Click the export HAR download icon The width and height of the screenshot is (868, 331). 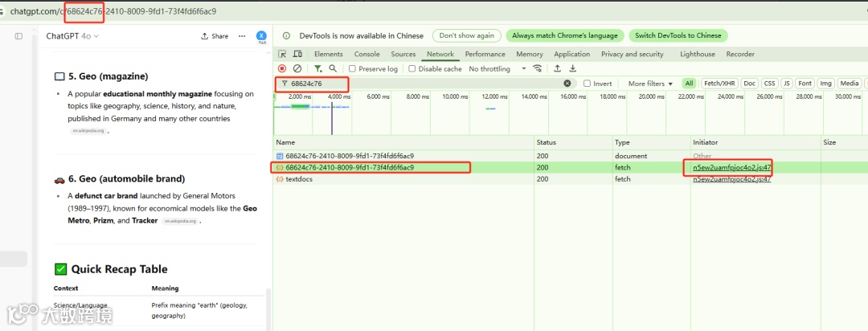[573, 68]
